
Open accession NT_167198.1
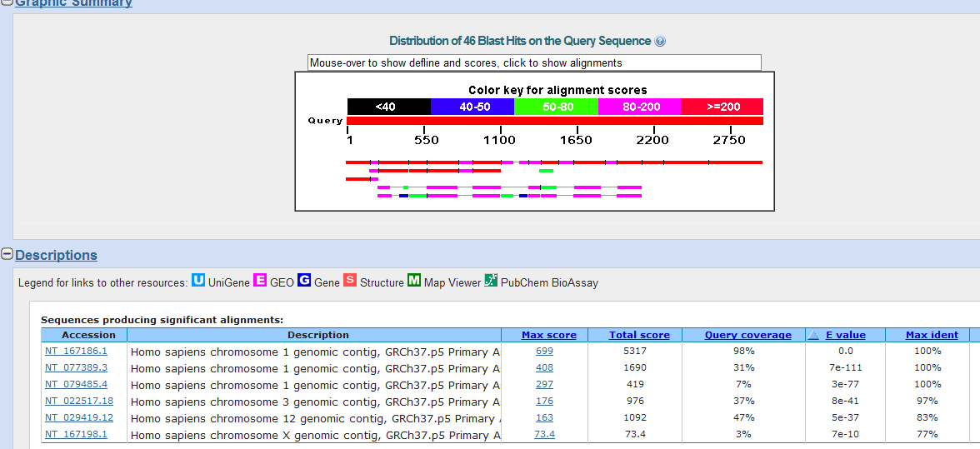[x=76, y=433]
